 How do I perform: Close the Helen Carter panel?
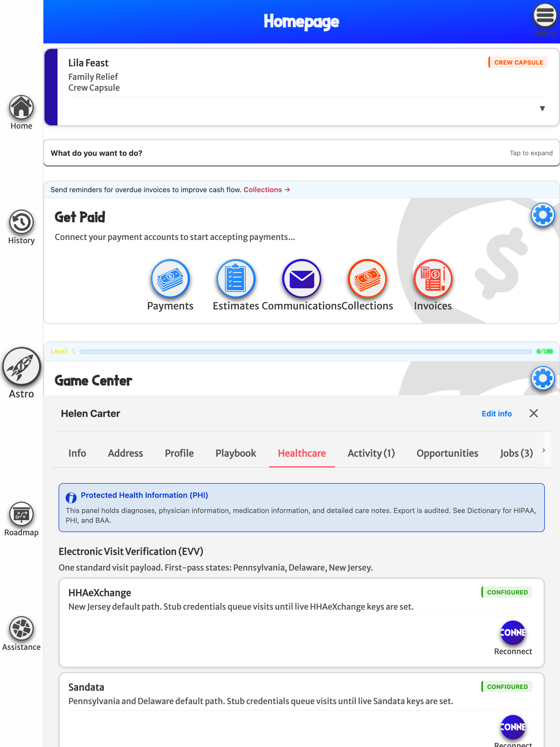coord(533,413)
